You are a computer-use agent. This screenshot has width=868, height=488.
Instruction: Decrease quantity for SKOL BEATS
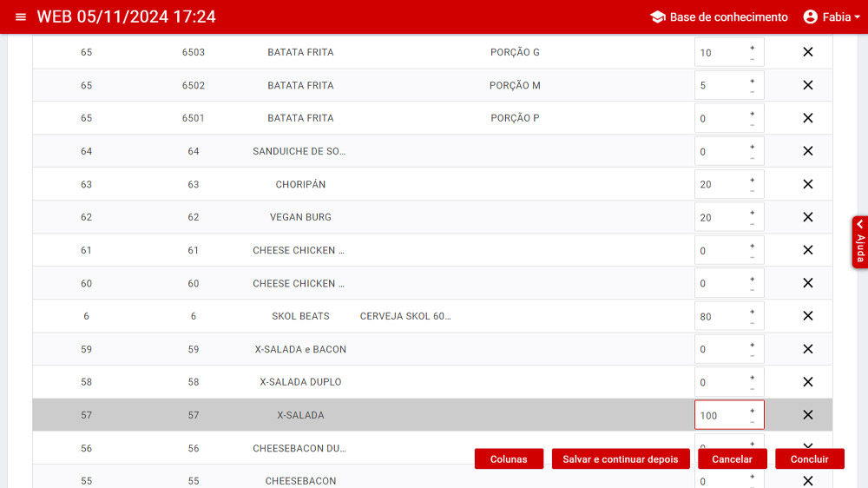[752, 323]
